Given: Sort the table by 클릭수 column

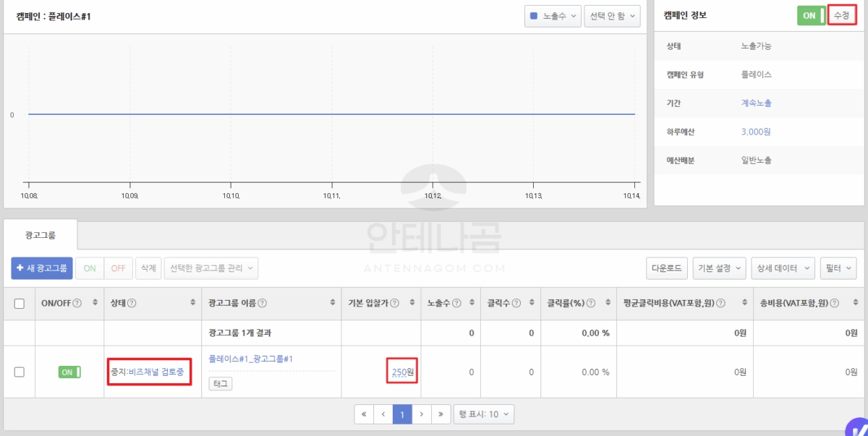Looking at the screenshot, I should click(530, 304).
